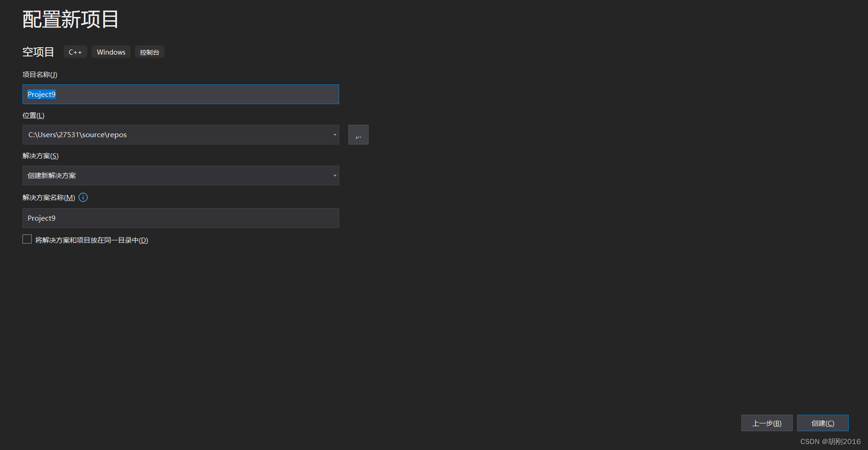This screenshot has height=450, width=868.
Task: Expand the location path dropdown arrow
Action: 335,135
